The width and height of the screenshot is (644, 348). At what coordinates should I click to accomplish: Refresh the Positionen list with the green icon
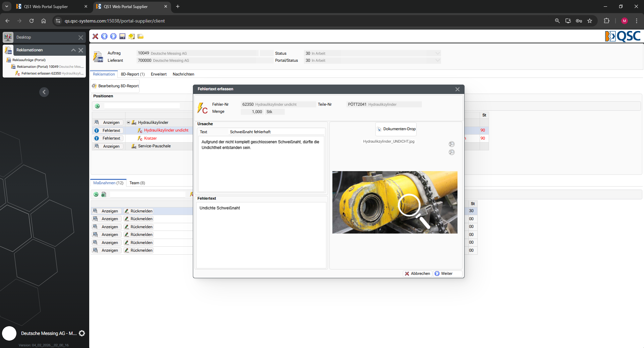(x=97, y=106)
